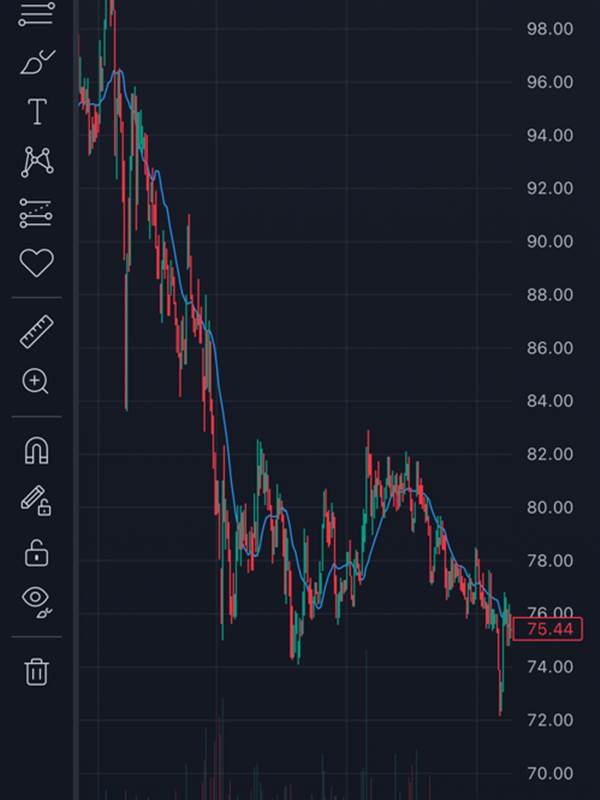Select the prediction and measurement tool
Image resolution: width=600 pixels, height=800 pixels.
[36, 213]
